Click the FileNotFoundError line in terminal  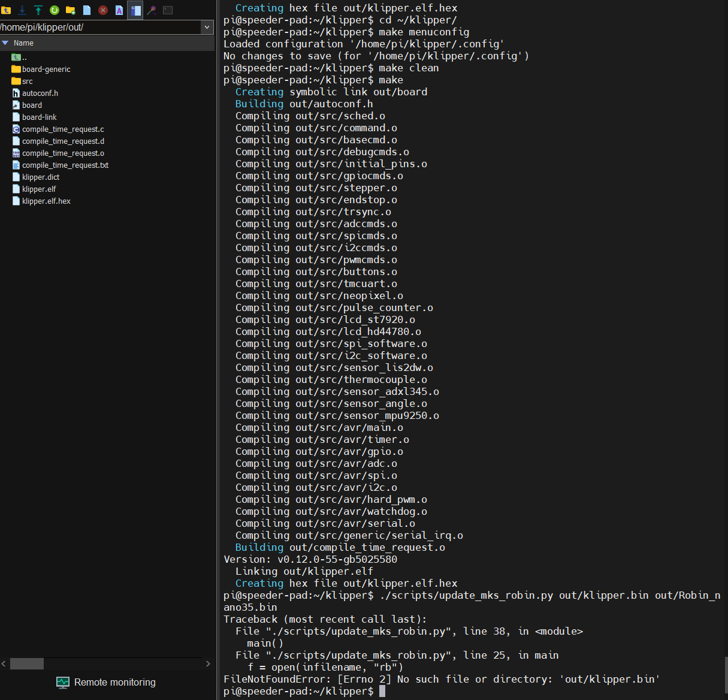pyautogui.click(x=442, y=679)
